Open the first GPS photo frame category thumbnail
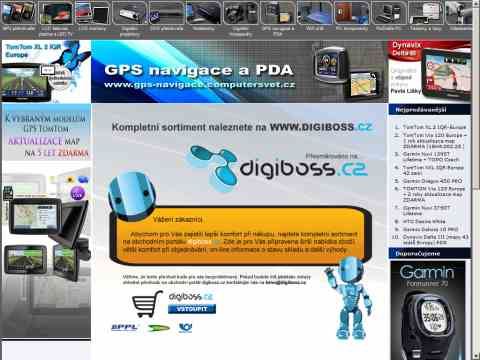480x360 pixels. tap(18, 13)
